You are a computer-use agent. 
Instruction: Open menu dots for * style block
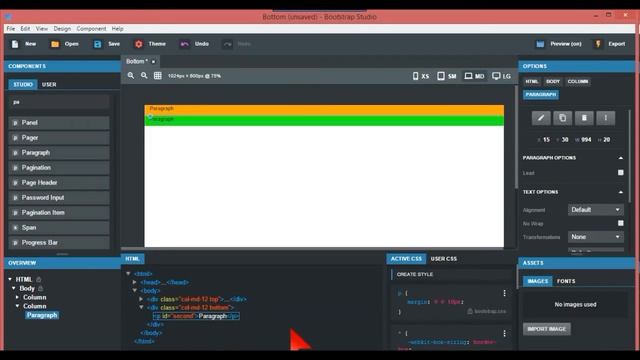pyautogui.click(x=504, y=333)
